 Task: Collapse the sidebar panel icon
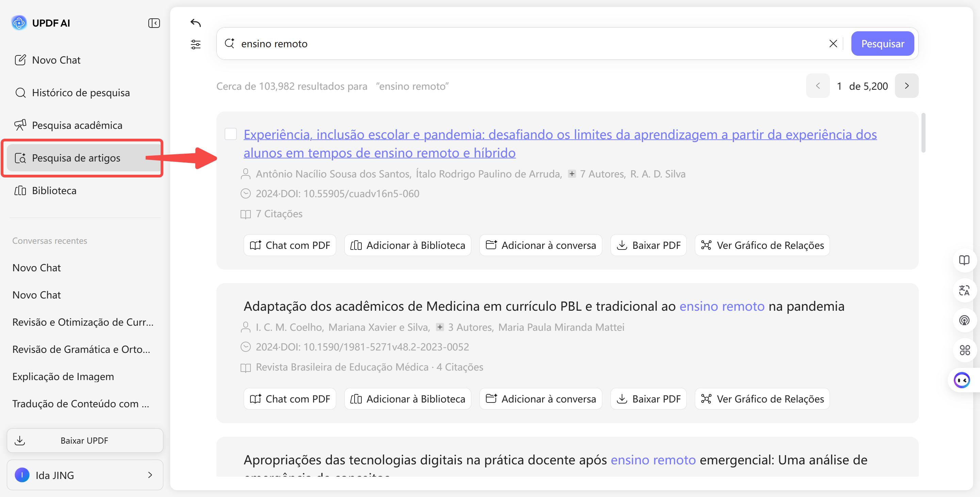[x=154, y=23]
